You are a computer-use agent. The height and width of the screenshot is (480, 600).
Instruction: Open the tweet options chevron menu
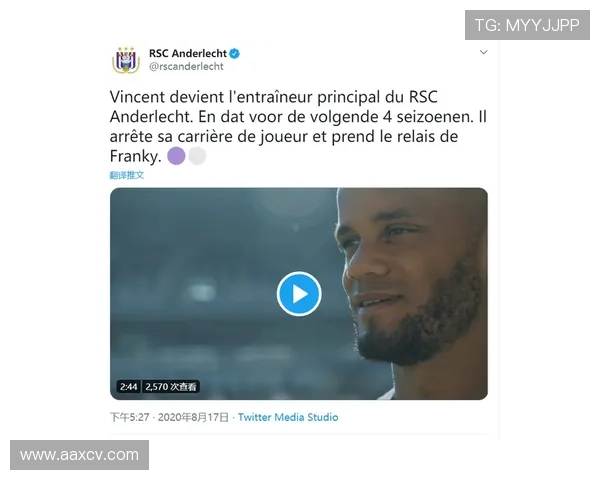483,52
